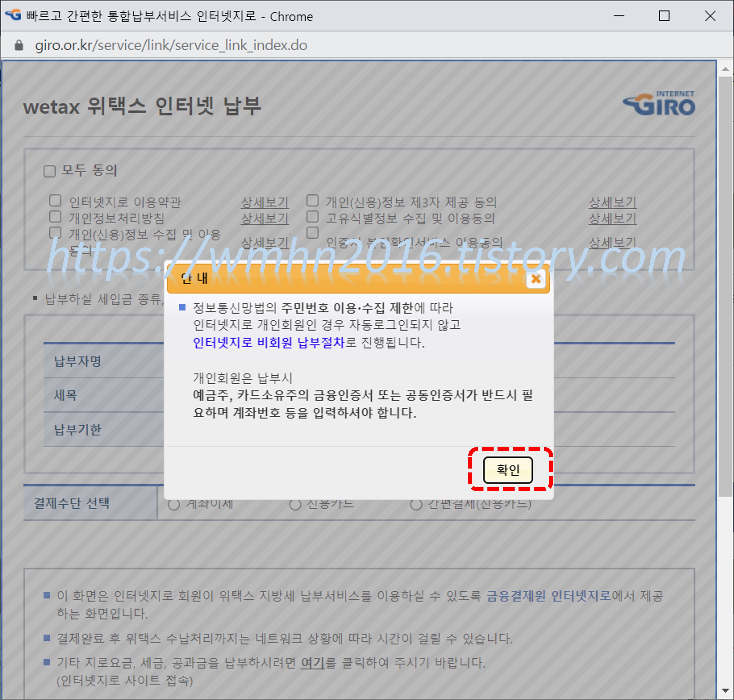734x700 pixels.
Task: Check 개인정보처리방침 checkbox
Action: pyautogui.click(x=55, y=216)
